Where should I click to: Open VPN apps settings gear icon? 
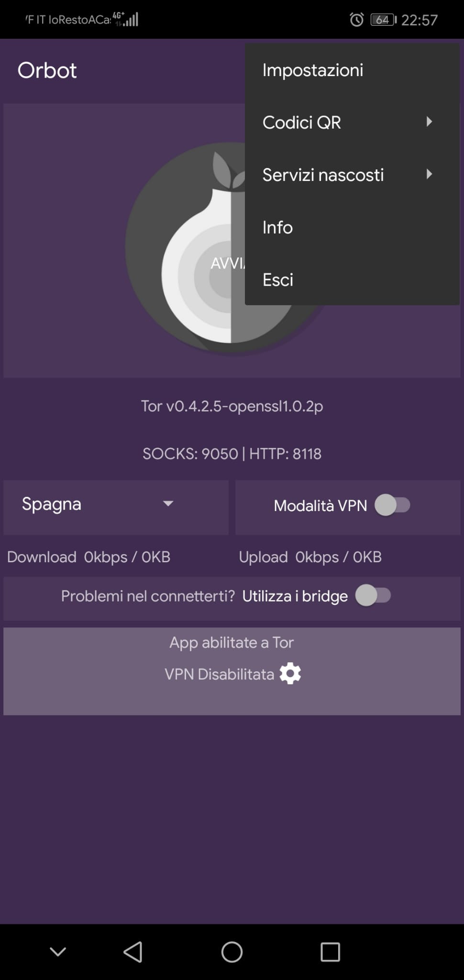click(290, 674)
